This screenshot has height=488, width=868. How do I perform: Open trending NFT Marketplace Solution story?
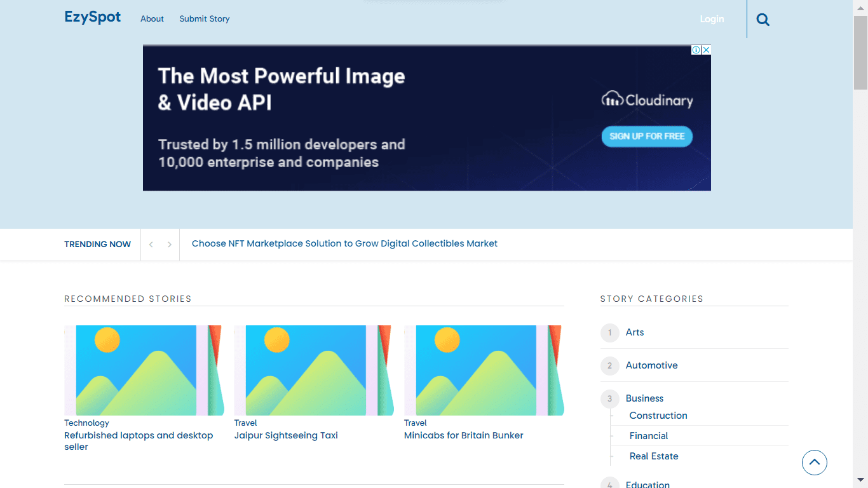point(344,243)
